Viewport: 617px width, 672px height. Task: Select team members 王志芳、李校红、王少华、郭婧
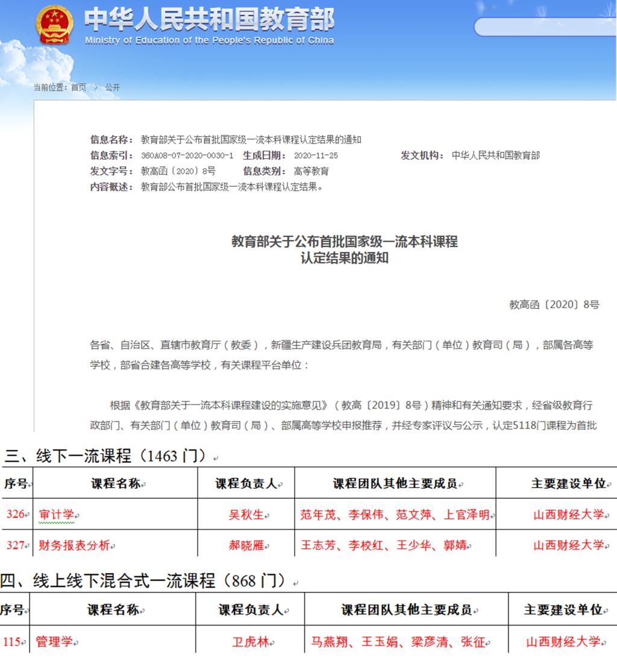pyautogui.click(x=384, y=545)
